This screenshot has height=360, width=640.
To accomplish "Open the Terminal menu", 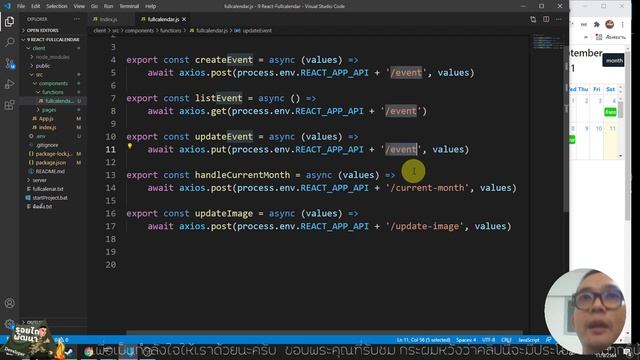I will pyautogui.click(x=129, y=6).
